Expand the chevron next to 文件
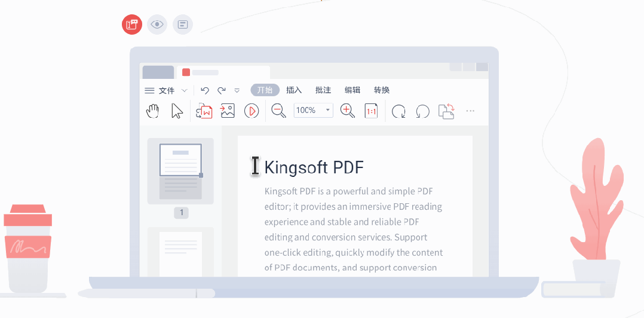 click(185, 90)
